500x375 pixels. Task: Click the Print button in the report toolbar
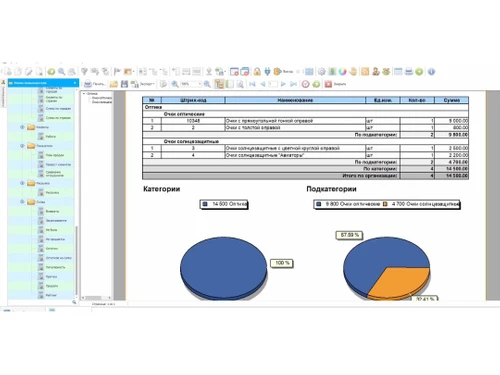point(94,84)
